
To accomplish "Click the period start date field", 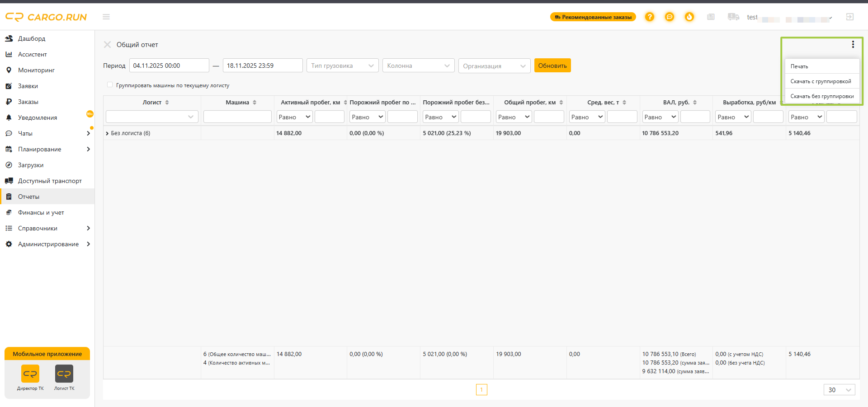I will pyautogui.click(x=169, y=65).
